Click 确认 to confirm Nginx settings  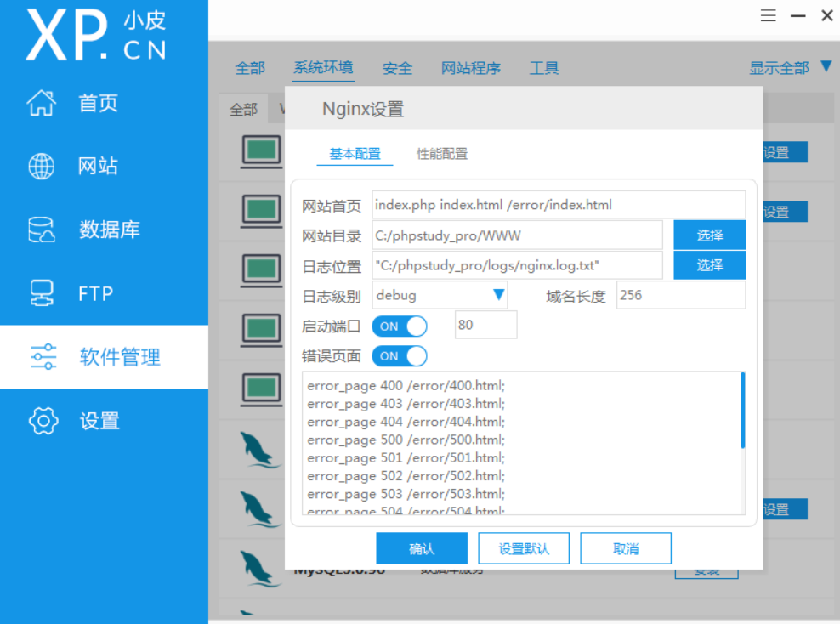coord(422,548)
